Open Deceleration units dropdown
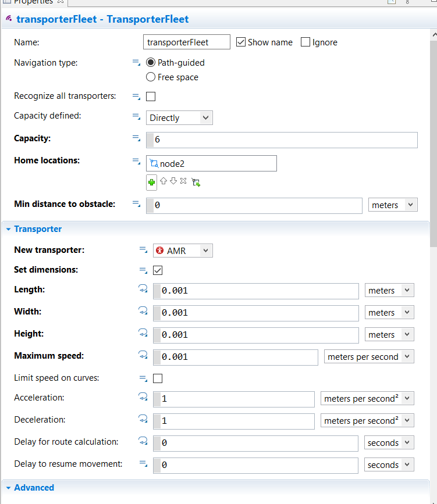The height and width of the screenshot is (504, 437). [x=367, y=420]
